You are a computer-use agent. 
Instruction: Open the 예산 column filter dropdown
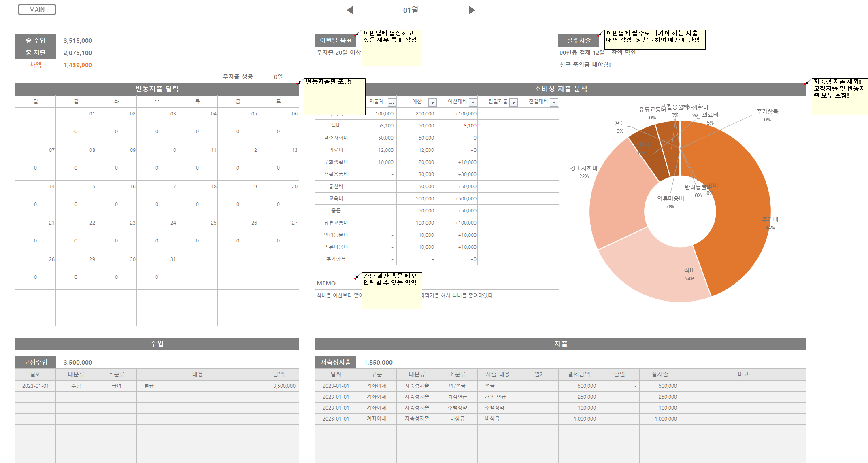(432, 102)
